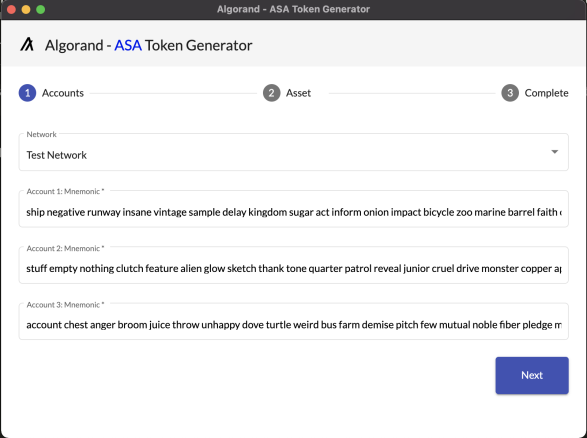Select step 3 circle for Complete
Screen dimensions: 587x438
(510, 93)
